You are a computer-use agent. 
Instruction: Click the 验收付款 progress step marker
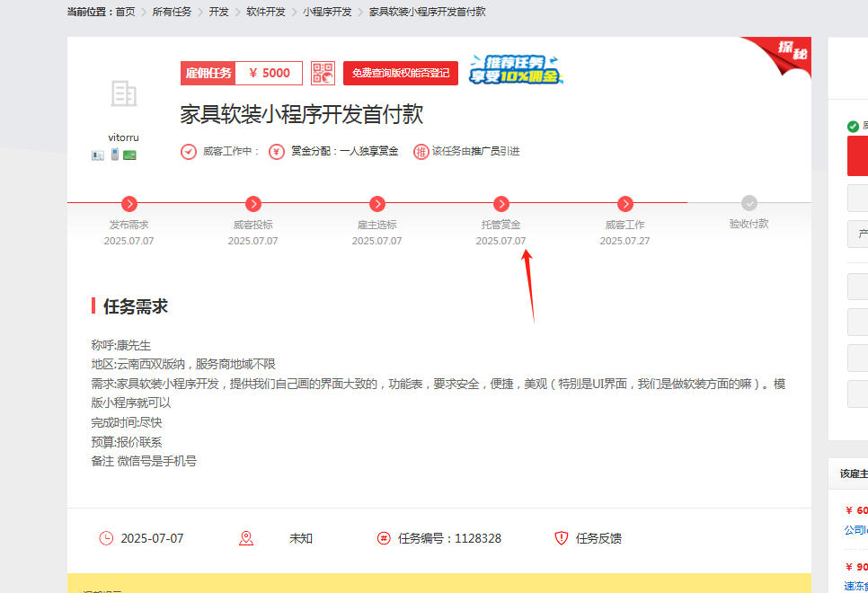pyautogui.click(x=748, y=204)
